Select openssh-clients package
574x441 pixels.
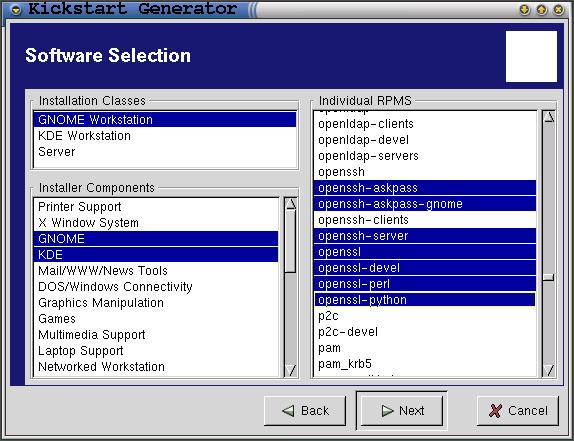pyautogui.click(x=425, y=220)
